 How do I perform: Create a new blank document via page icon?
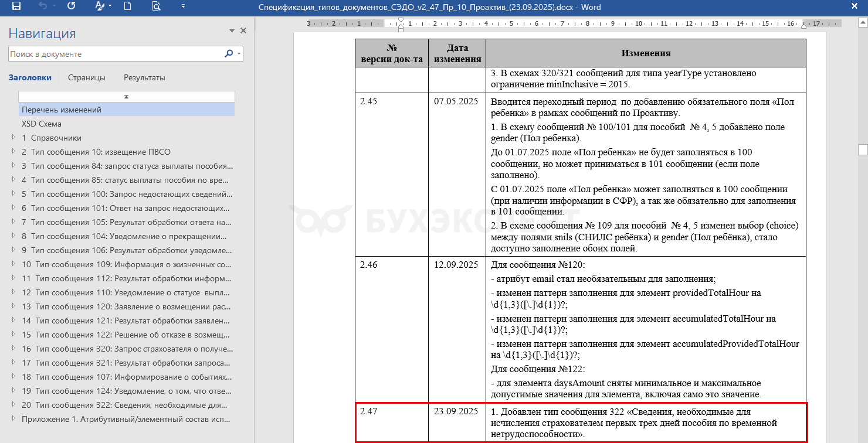[x=127, y=6]
